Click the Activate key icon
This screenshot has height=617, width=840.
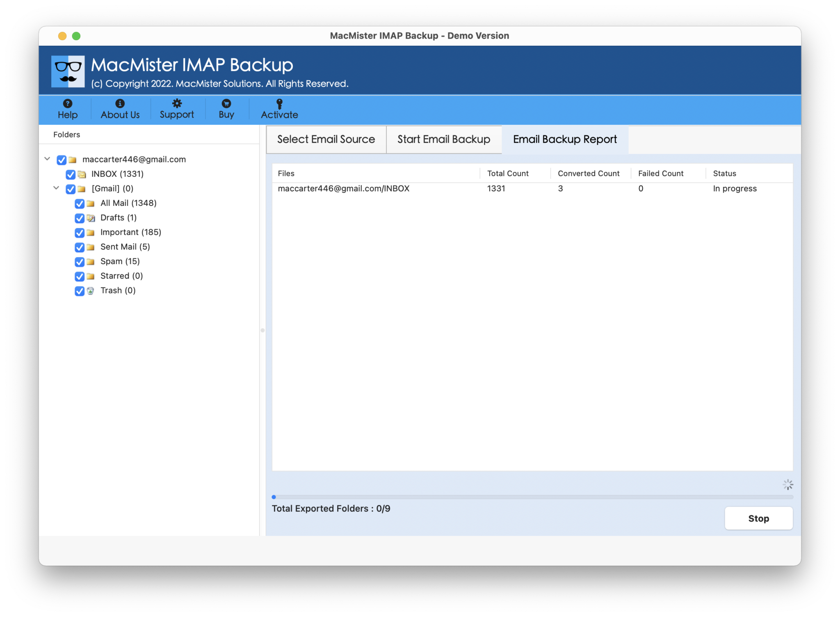[279, 103]
